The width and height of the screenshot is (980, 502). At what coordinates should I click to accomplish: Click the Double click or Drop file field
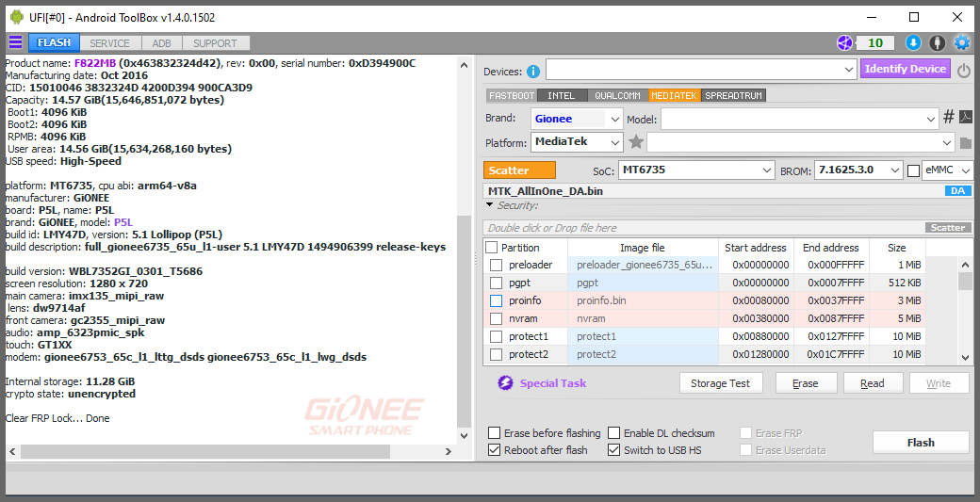[704, 228]
